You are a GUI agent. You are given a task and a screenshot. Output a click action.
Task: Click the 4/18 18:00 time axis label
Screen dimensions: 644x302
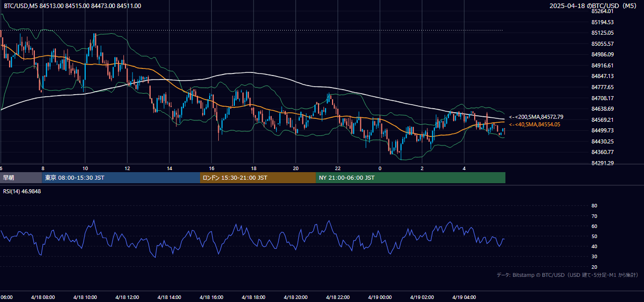(253, 297)
